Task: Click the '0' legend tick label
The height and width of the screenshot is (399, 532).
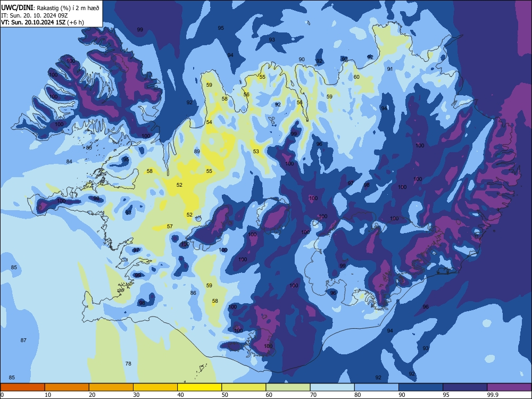Action: tap(2, 395)
